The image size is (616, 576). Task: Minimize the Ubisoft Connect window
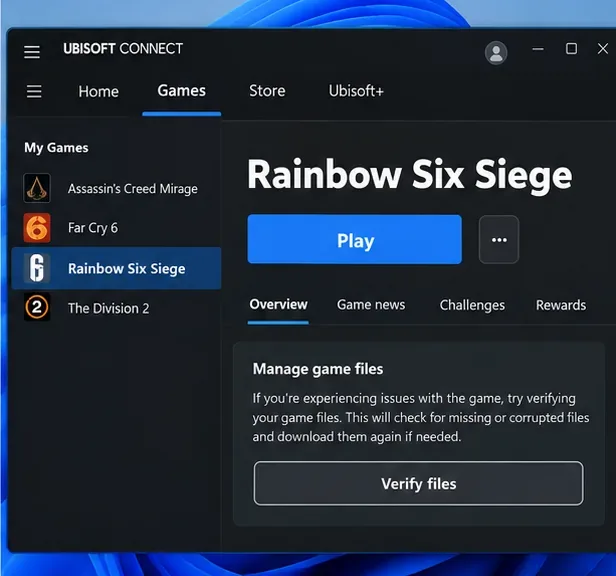point(538,49)
